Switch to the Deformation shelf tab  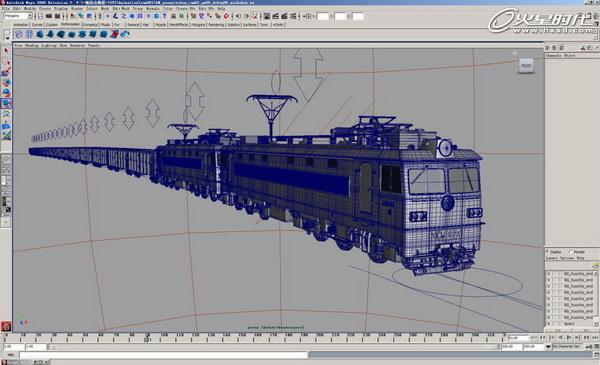pyautogui.click(x=71, y=24)
